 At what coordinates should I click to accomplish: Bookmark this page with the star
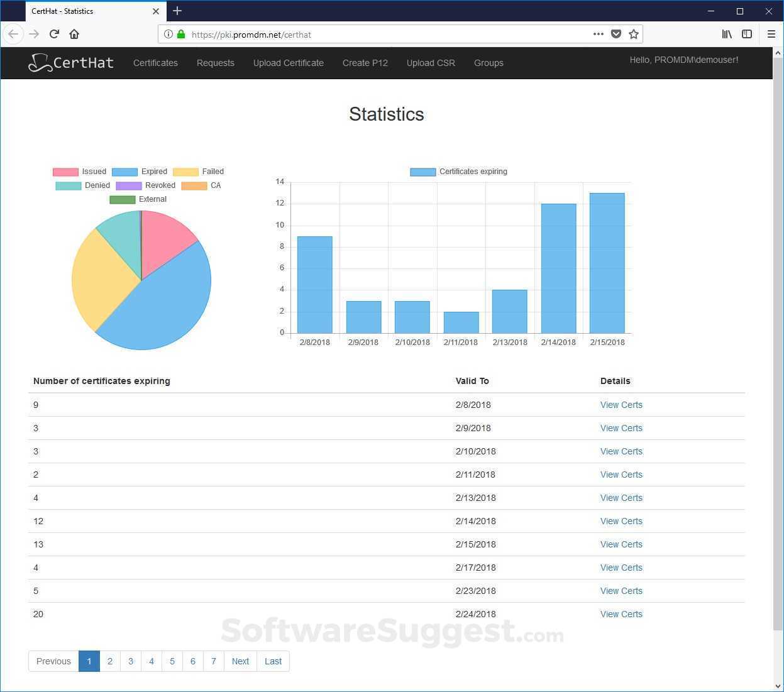point(634,35)
